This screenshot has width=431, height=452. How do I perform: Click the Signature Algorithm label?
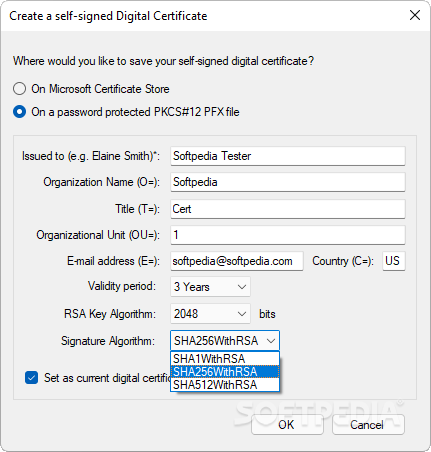click(x=108, y=341)
